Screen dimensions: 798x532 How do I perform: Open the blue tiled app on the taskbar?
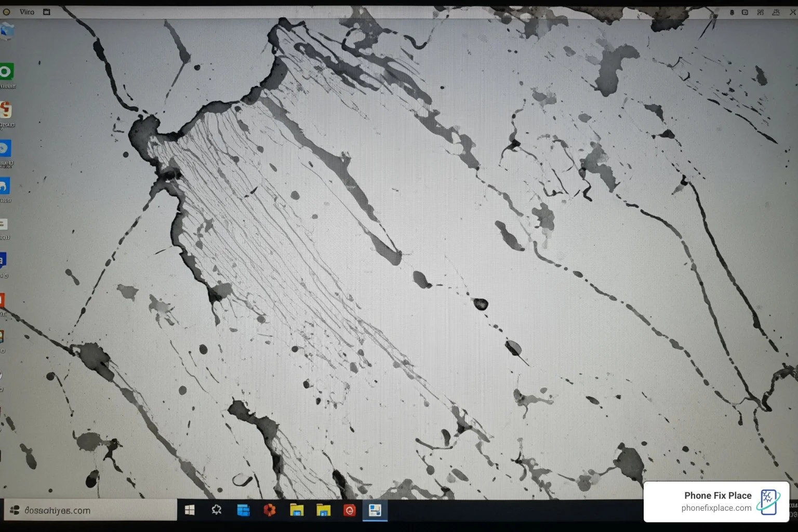(x=243, y=510)
